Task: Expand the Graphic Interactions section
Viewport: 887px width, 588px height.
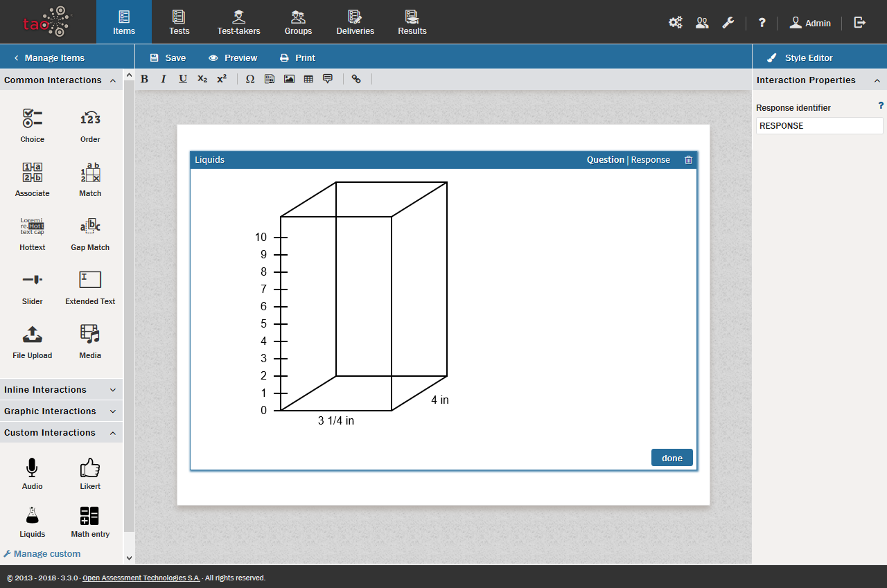Action: [x=61, y=411]
